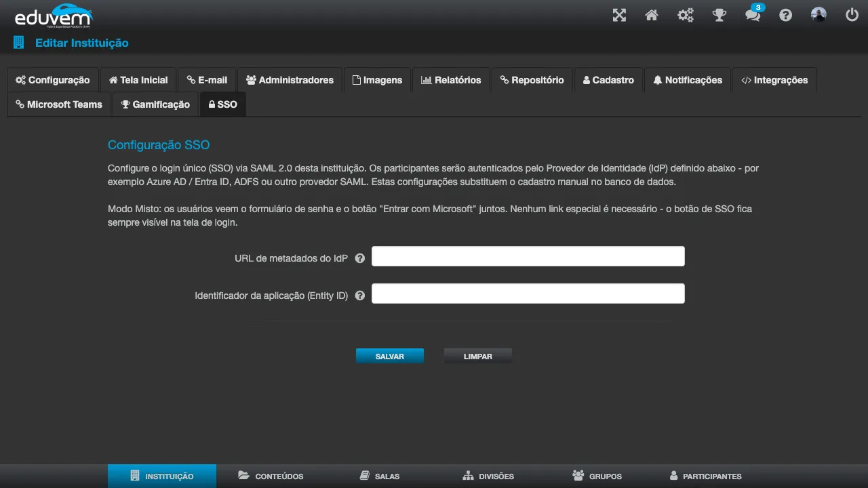Switch to the Tela Inicial tab

(138, 80)
